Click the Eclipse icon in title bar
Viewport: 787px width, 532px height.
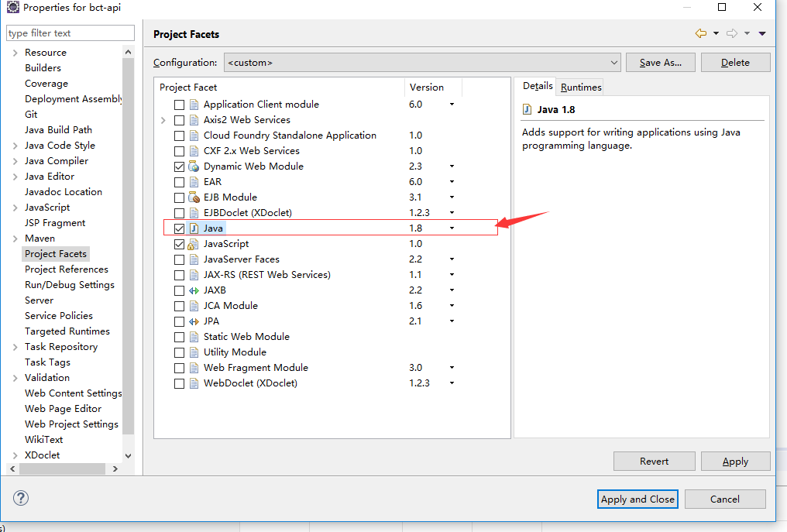[12, 7]
